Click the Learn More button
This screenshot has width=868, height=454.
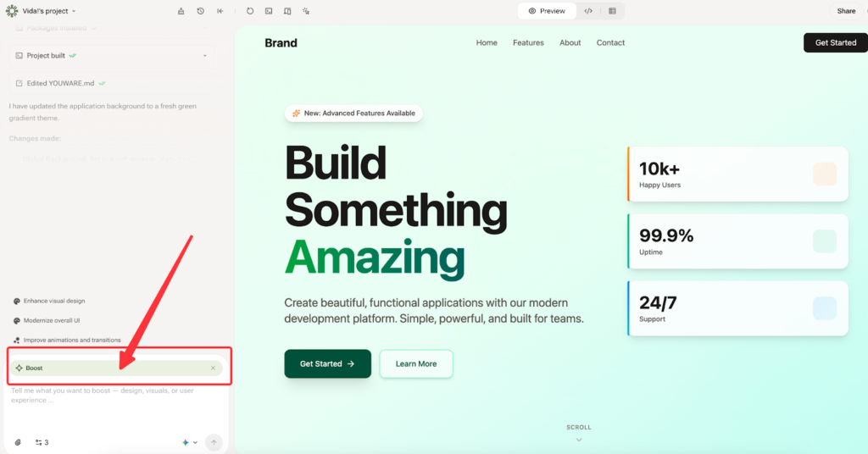click(x=415, y=363)
